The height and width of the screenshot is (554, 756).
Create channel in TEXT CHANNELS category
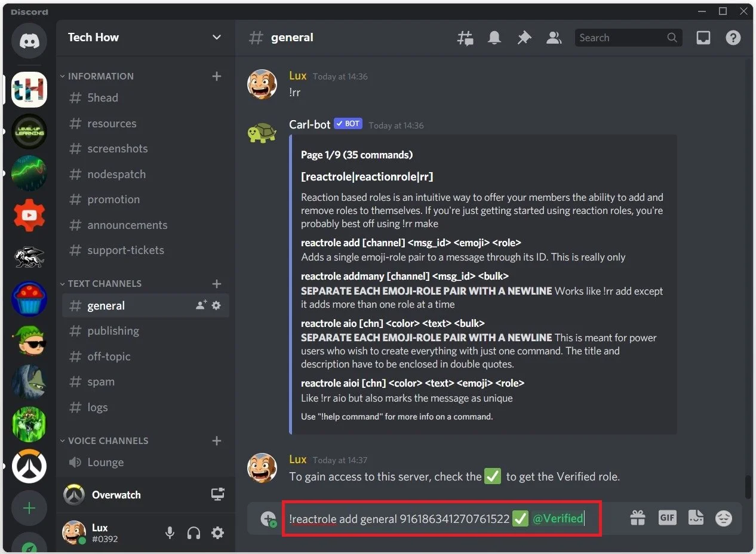217,284
